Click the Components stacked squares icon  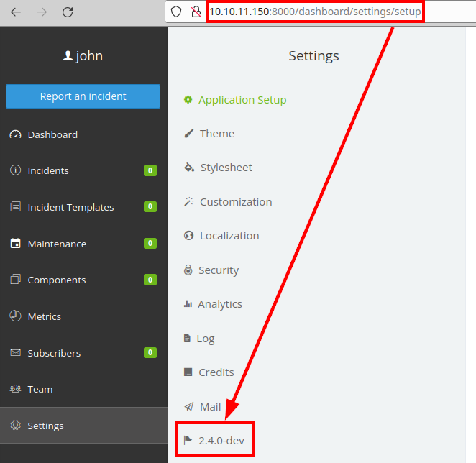pos(16,280)
